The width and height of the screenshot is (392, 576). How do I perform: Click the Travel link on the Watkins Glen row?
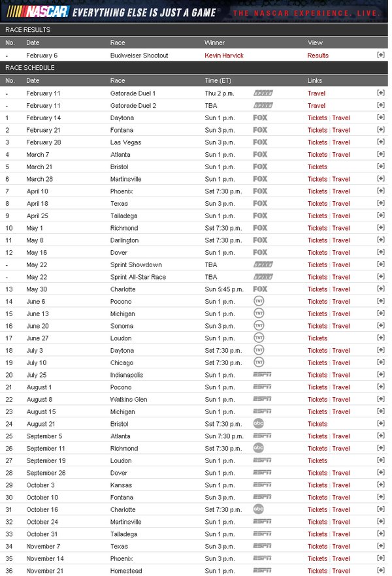pos(341,399)
